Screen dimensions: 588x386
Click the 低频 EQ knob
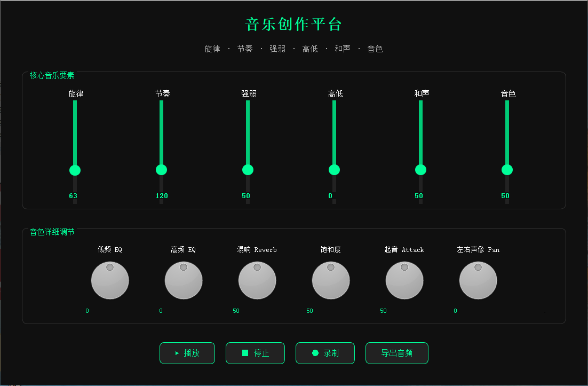point(110,280)
